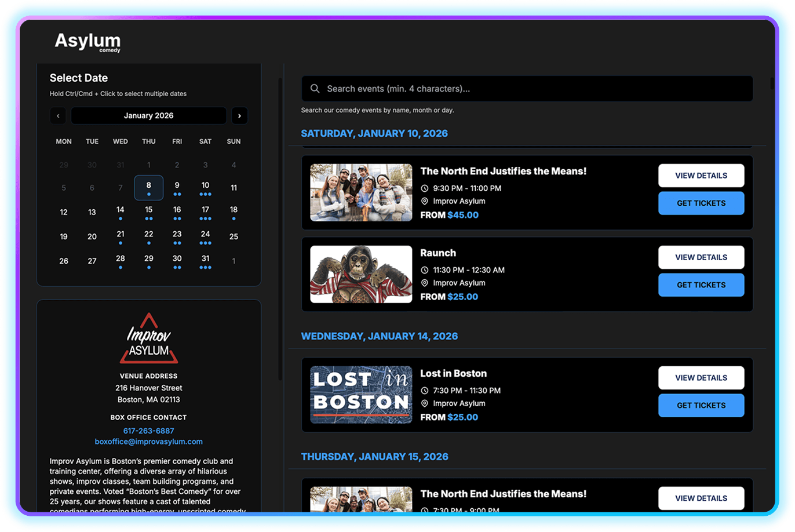Screen dimensions: 795x532
Task: View details for Thursday January 15 show
Action: (701, 498)
